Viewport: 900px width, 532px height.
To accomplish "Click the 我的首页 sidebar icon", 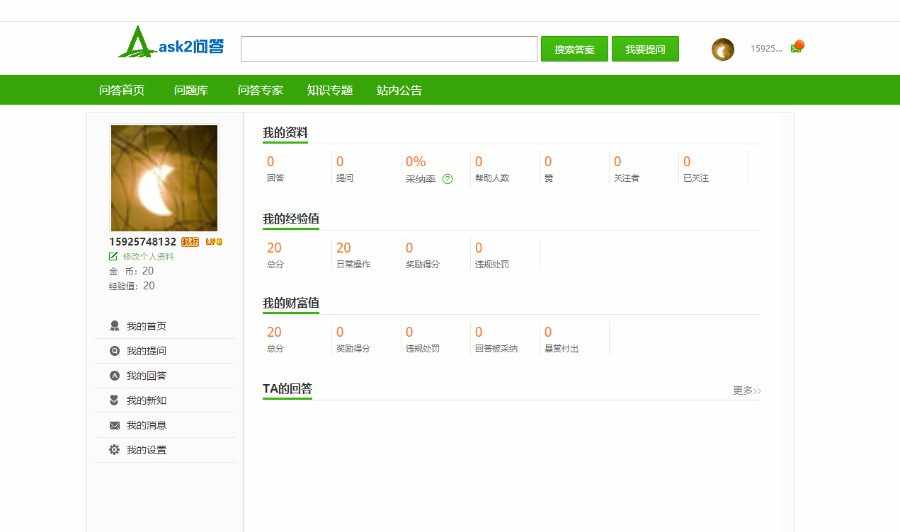I will click(114, 326).
